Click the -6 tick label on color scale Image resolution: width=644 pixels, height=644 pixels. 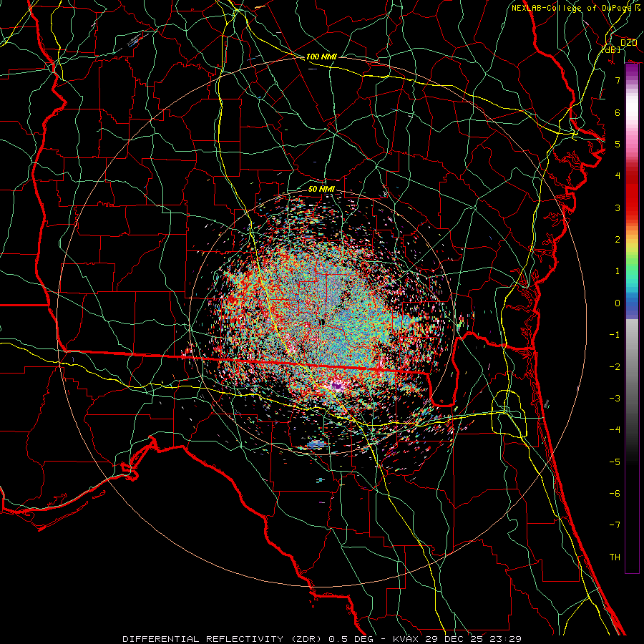[615, 494]
